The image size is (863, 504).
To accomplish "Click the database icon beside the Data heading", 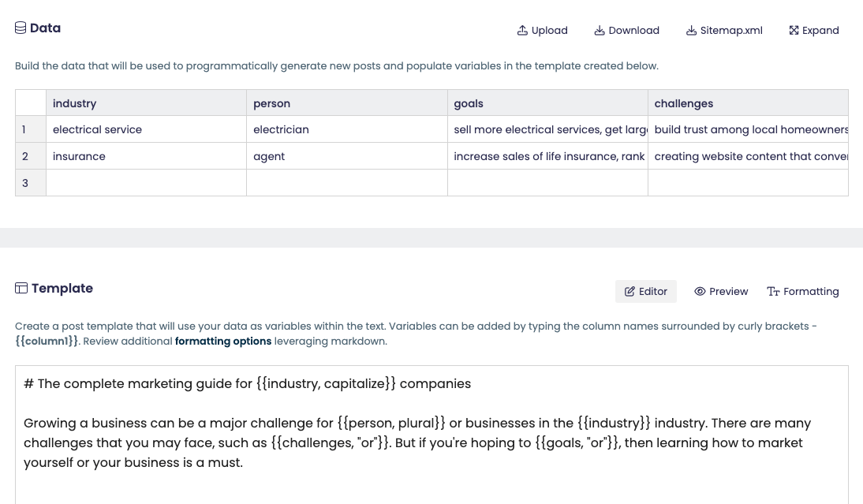I will click(21, 28).
